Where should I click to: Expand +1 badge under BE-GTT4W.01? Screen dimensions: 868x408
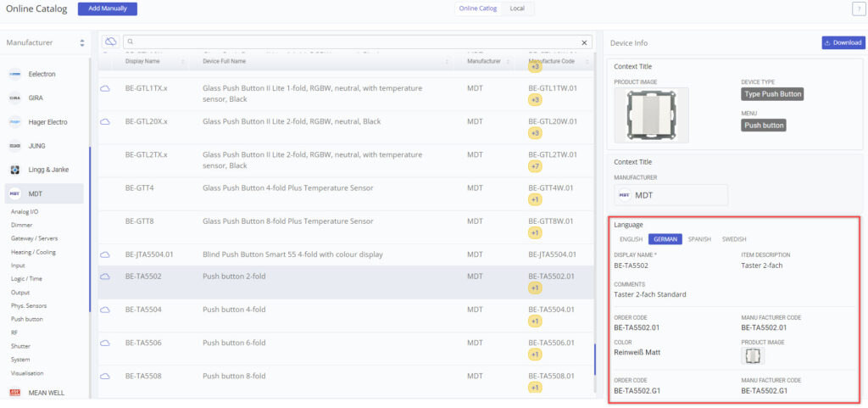click(536, 199)
